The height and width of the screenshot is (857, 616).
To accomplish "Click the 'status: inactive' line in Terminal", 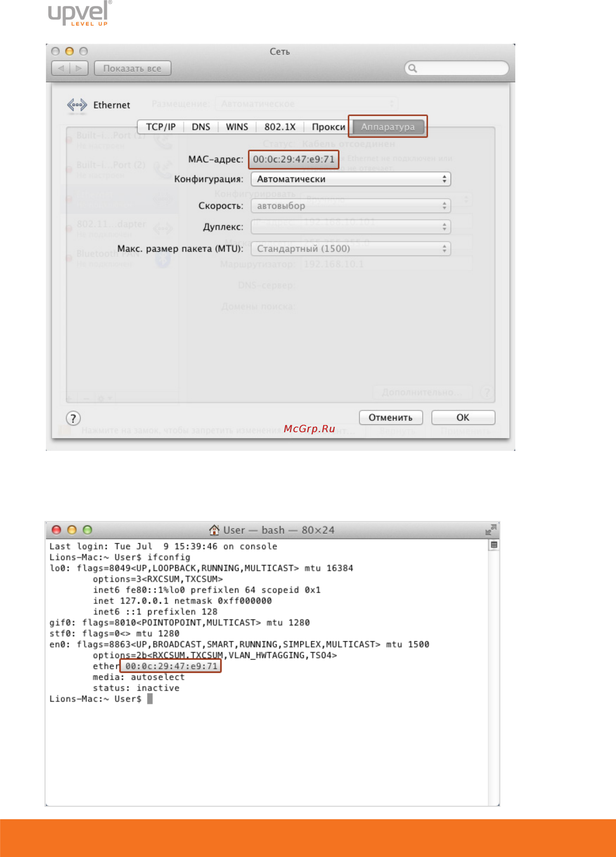I will [x=136, y=688].
